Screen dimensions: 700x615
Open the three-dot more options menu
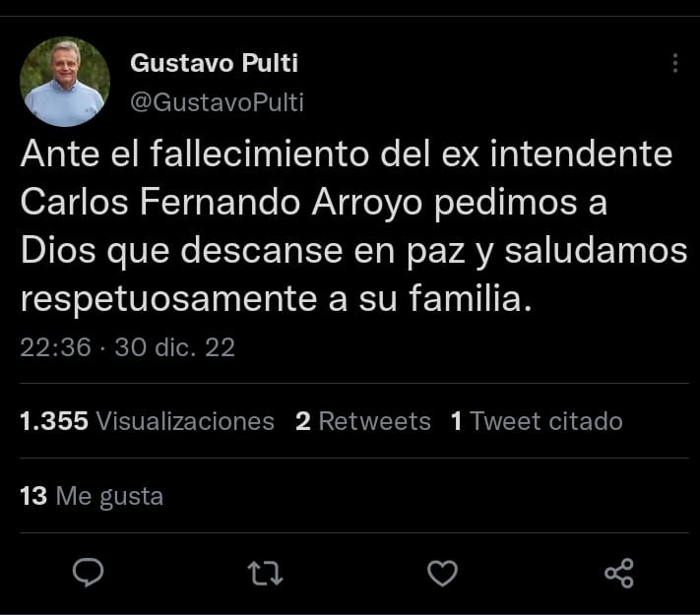pos(674,64)
